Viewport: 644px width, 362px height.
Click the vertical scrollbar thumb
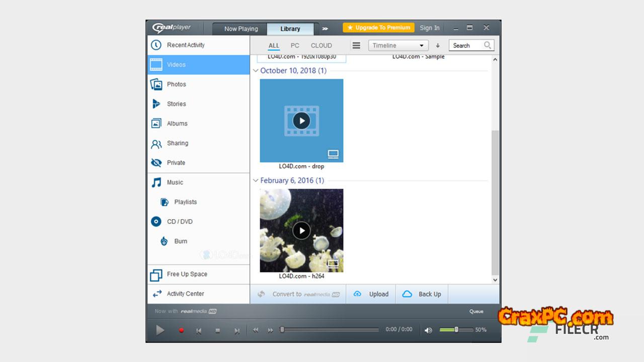pyautogui.click(x=495, y=203)
